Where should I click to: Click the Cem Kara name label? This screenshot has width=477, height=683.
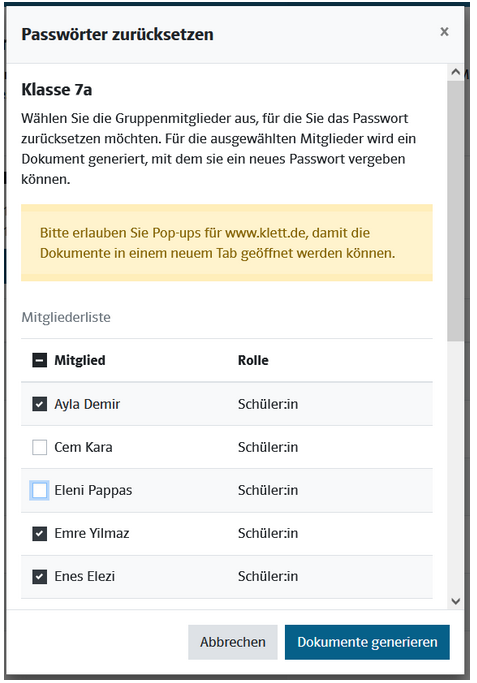(83, 447)
